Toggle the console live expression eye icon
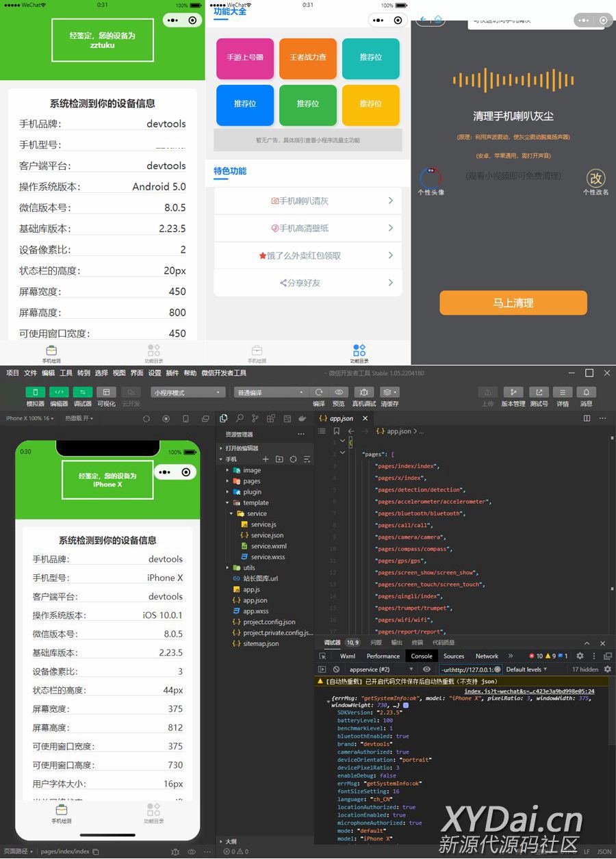The width and height of the screenshot is (616, 859). pos(426,669)
